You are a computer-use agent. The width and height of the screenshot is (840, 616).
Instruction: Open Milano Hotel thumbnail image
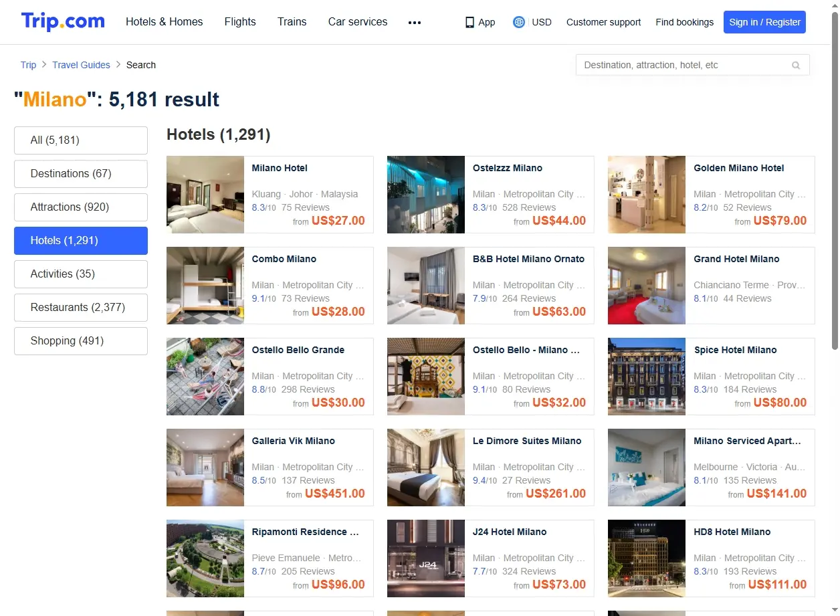[x=205, y=195]
